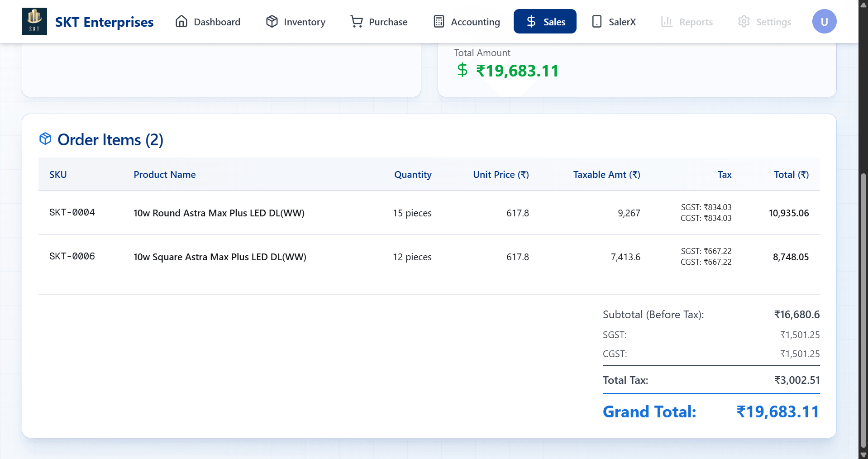Click the Tax column header

pos(724,175)
